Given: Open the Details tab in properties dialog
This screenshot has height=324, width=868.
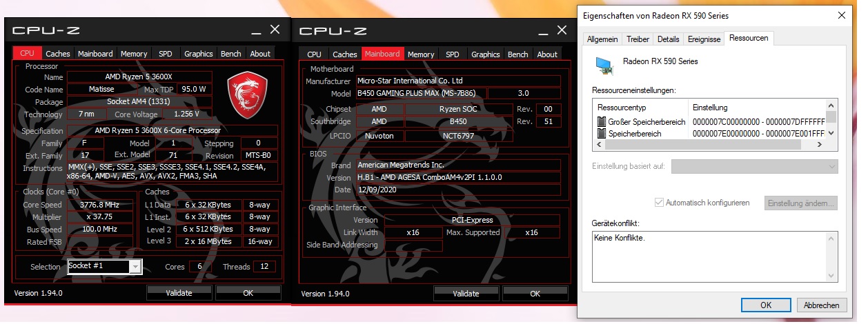Looking at the screenshot, I should click(669, 39).
